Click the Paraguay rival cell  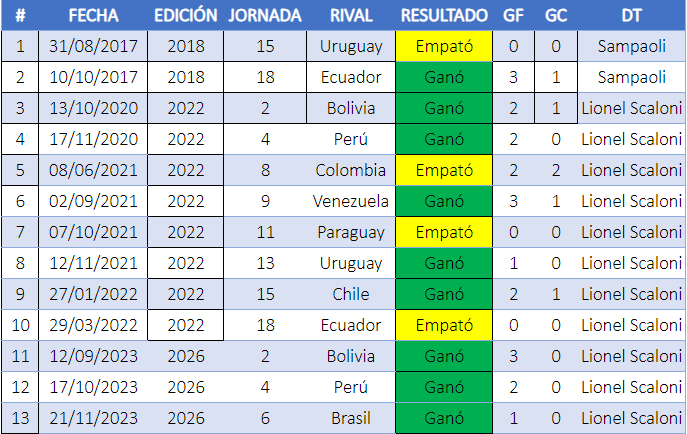351,232
